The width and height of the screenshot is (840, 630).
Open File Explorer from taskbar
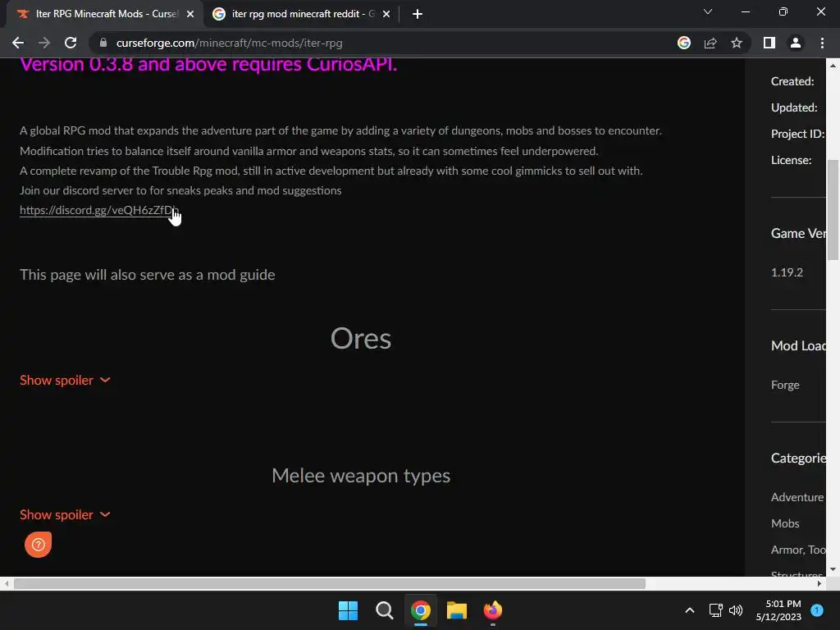point(457,610)
